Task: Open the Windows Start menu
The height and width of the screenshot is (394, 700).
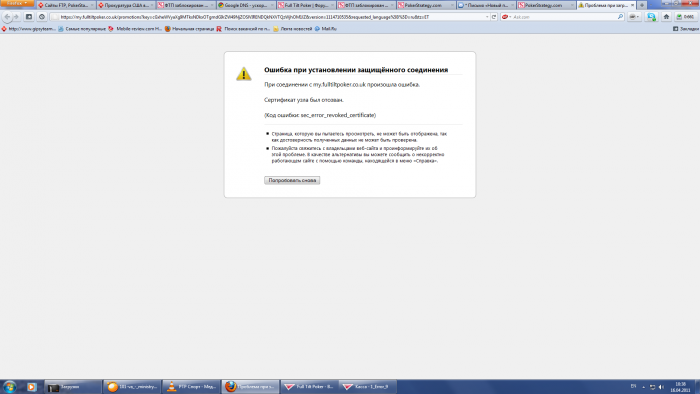Action: coord(9,387)
